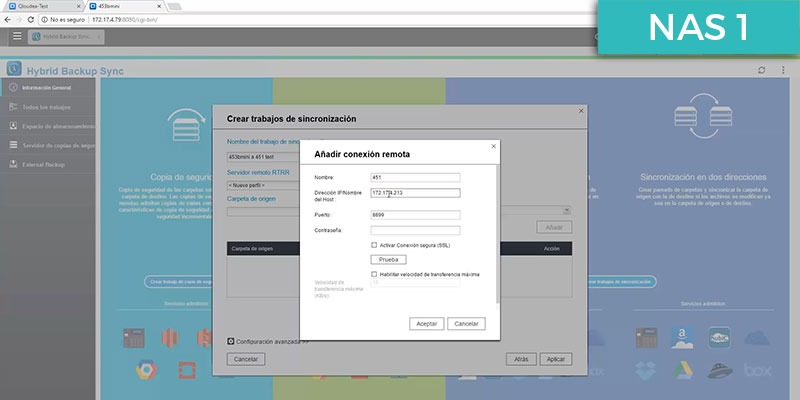Click the Aplicar button
800x400 pixels.
(556, 359)
